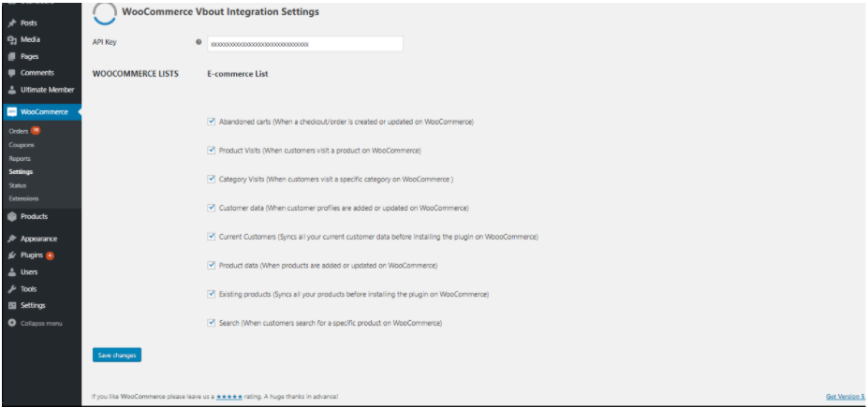The width and height of the screenshot is (868, 407).
Task: Click the Plugins update count badge
Action: (50, 255)
